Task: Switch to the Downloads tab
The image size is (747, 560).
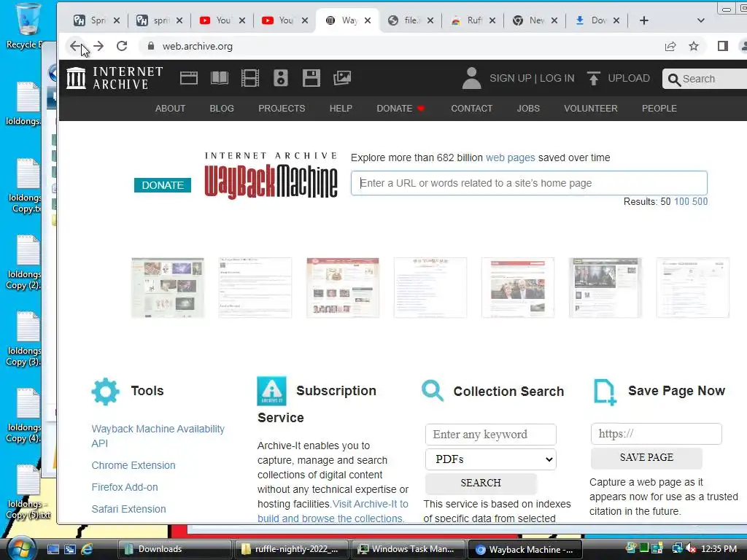Action: 597,20
